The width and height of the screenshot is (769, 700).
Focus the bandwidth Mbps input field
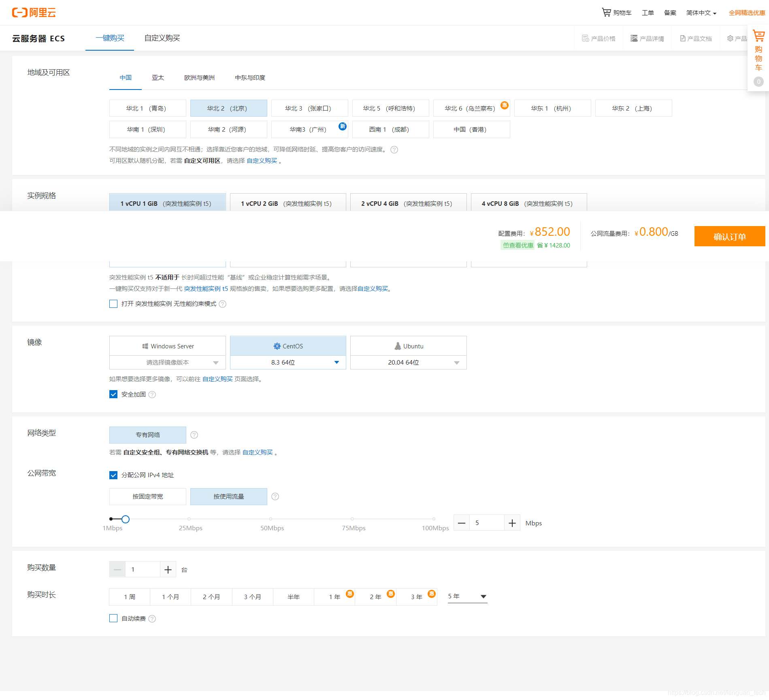tap(487, 523)
